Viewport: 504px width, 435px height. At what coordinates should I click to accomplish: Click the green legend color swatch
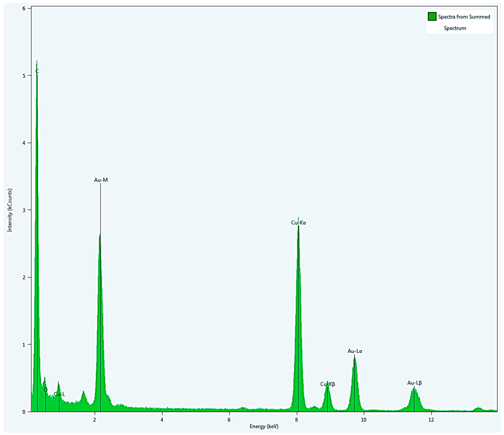click(x=432, y=17)
